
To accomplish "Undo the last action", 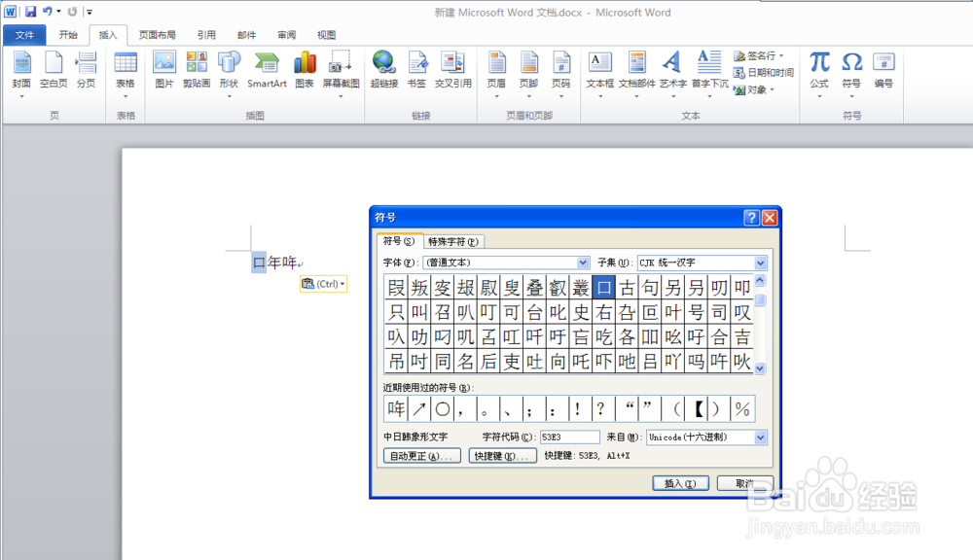I will (x=48, y=11).
